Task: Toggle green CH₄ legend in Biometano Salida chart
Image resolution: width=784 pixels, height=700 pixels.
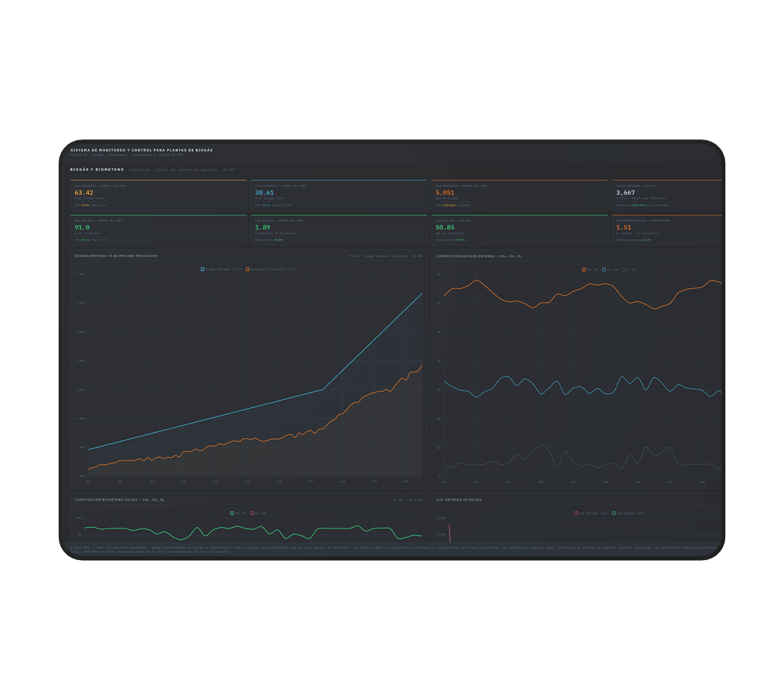Action: pyautogui.click(x=232, y=513)
